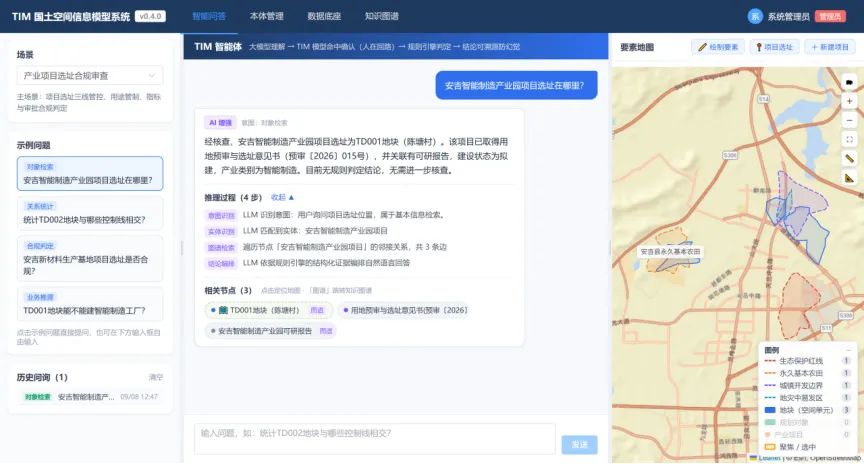864x464 pixels.
Task: Switch to 知识图谱 tab
Action: (381, 17)
